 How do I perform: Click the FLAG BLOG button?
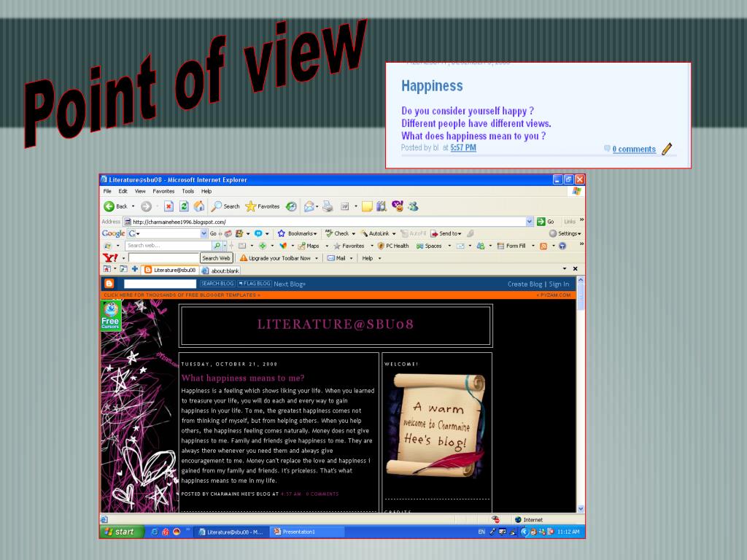point(255,284)
